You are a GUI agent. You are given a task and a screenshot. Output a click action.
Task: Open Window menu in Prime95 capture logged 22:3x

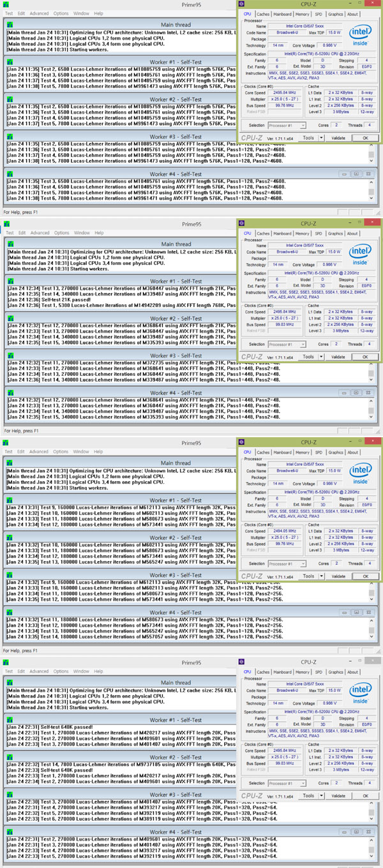click(x=81, y=671)
